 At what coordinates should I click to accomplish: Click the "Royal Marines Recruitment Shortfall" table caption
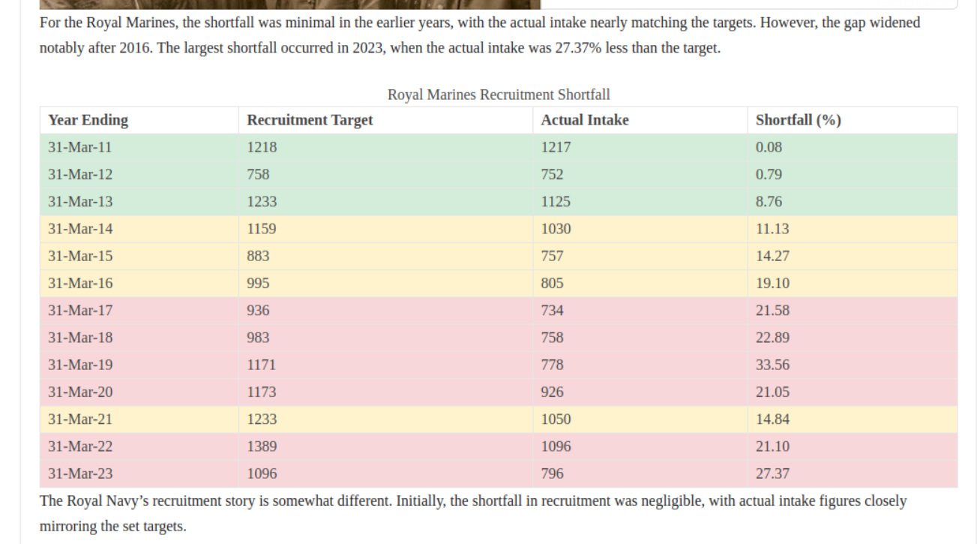[x=499, y=95]
